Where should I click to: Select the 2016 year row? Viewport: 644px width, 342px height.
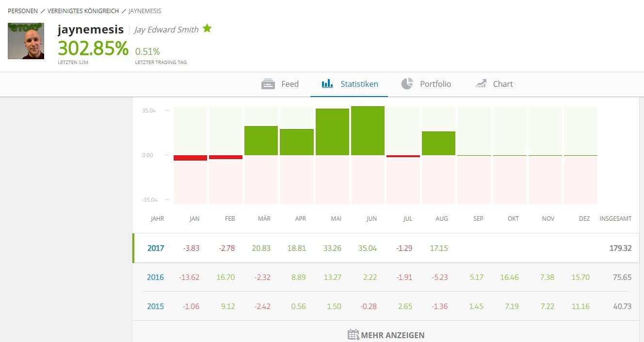156,277
